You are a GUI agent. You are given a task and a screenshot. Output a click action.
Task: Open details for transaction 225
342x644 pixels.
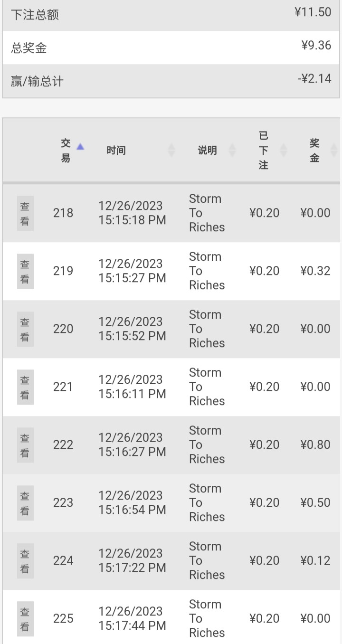coord(25,619)
